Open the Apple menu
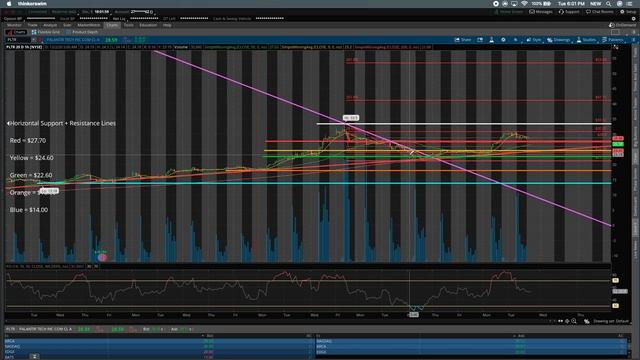This screenshot has height=360, width=640. (9, 4)
